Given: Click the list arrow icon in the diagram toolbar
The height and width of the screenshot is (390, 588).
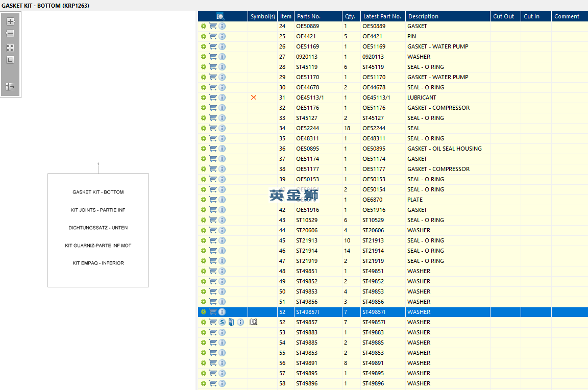Looking at the screenshot, I should 10,87.
